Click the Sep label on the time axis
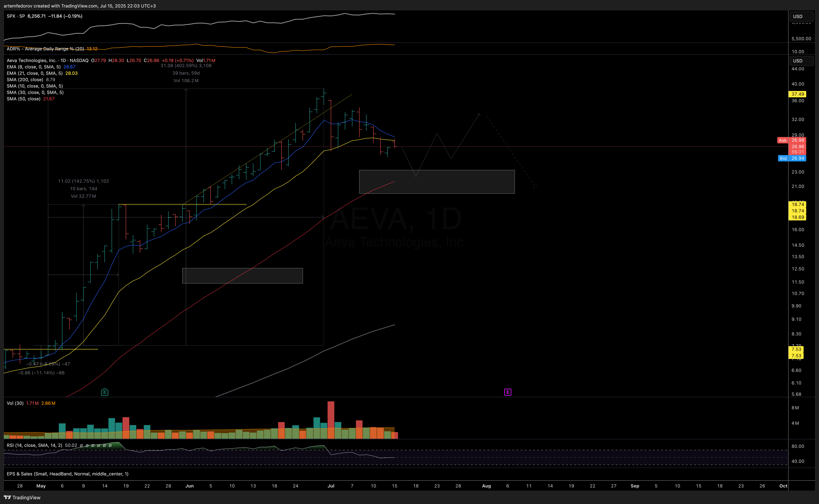819x504 pixels. point(635,486)
